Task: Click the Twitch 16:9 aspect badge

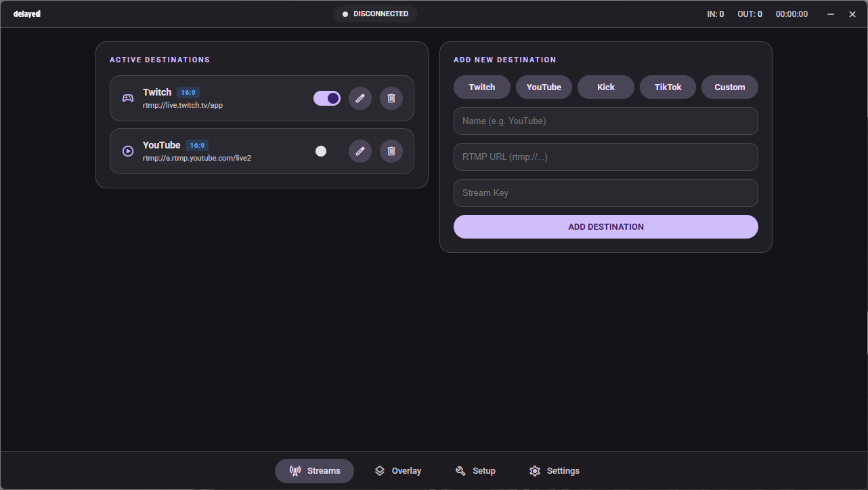Action: [188, 92]
